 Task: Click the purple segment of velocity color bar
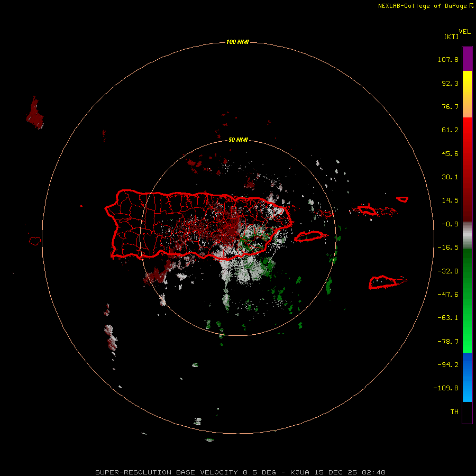[467, 59]
